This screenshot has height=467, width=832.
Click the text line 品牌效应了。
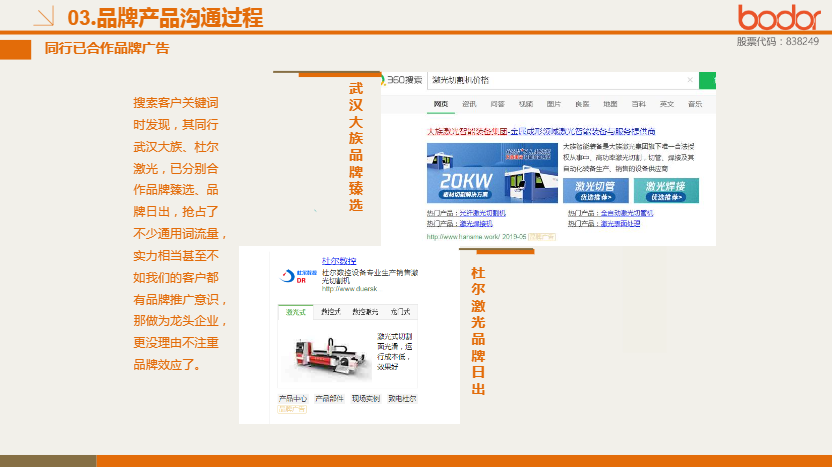(167, 365)
